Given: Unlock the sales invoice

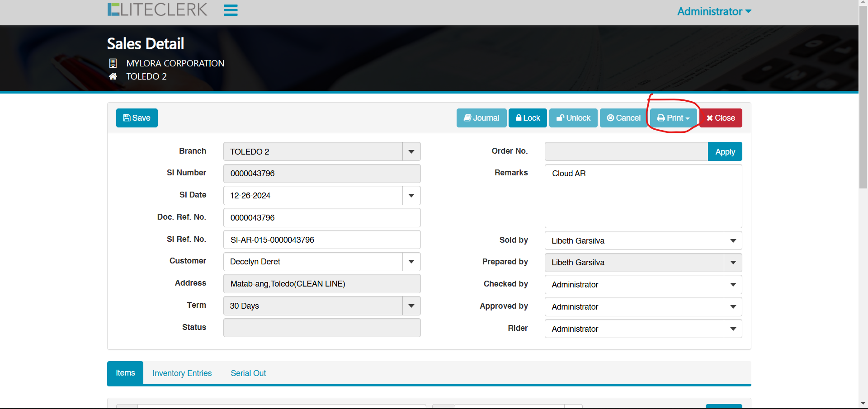Looking at the screenshot, I should (573, 118).
